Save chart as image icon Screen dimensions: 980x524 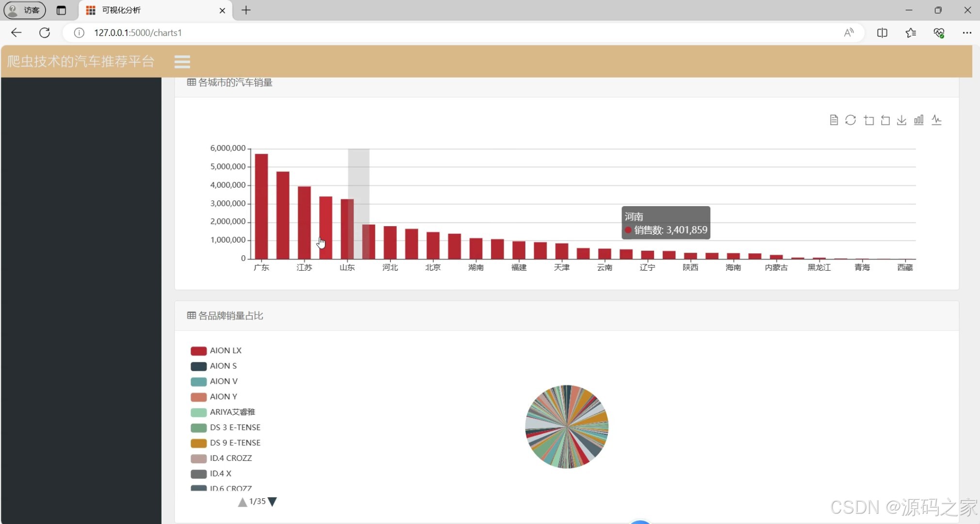(901, 120)
